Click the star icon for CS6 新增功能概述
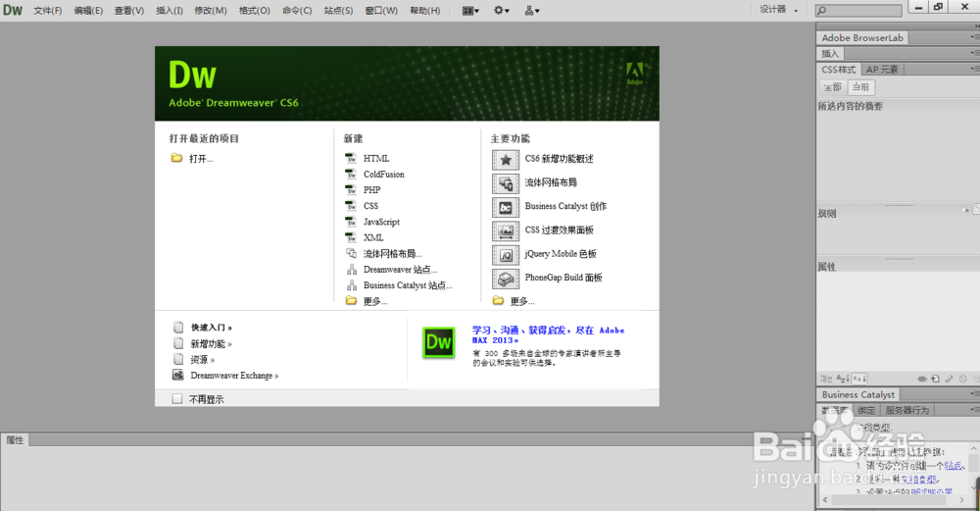The image size is (980, 511). pos(506,160)
